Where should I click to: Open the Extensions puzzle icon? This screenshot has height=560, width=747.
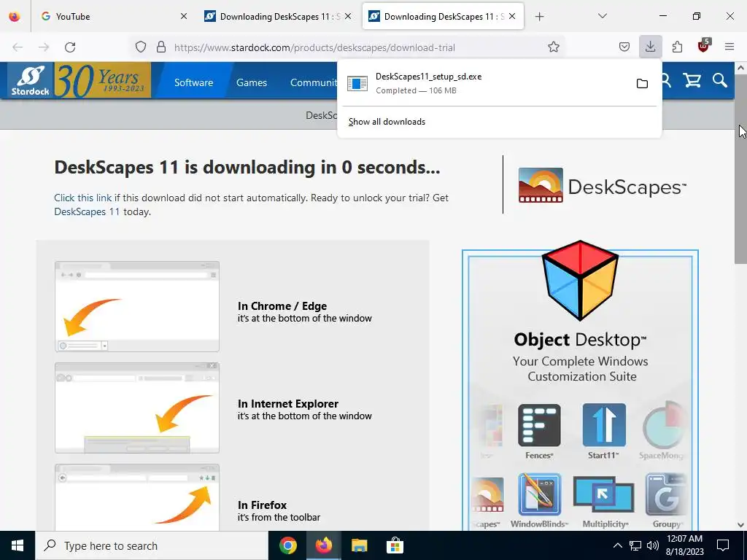tap(677, 47)
